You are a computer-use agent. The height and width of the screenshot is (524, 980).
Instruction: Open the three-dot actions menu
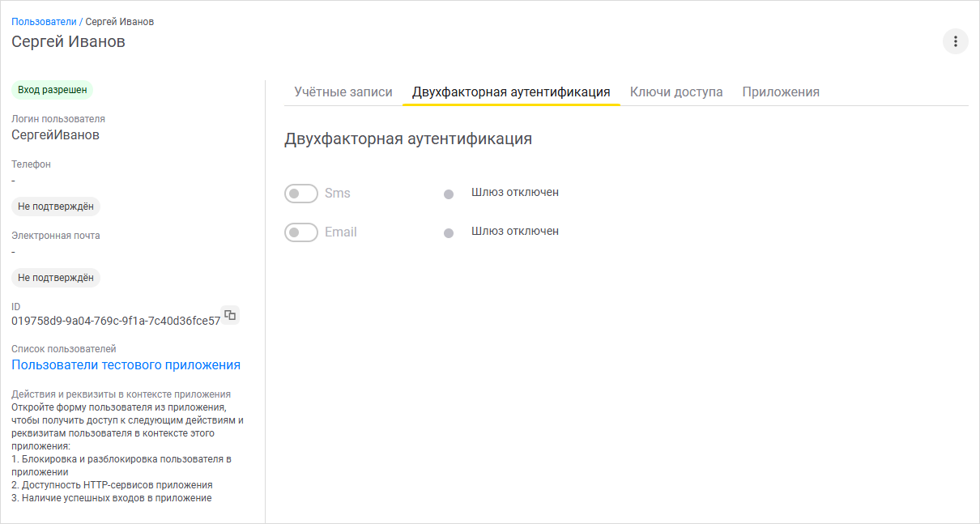point(955,40)
